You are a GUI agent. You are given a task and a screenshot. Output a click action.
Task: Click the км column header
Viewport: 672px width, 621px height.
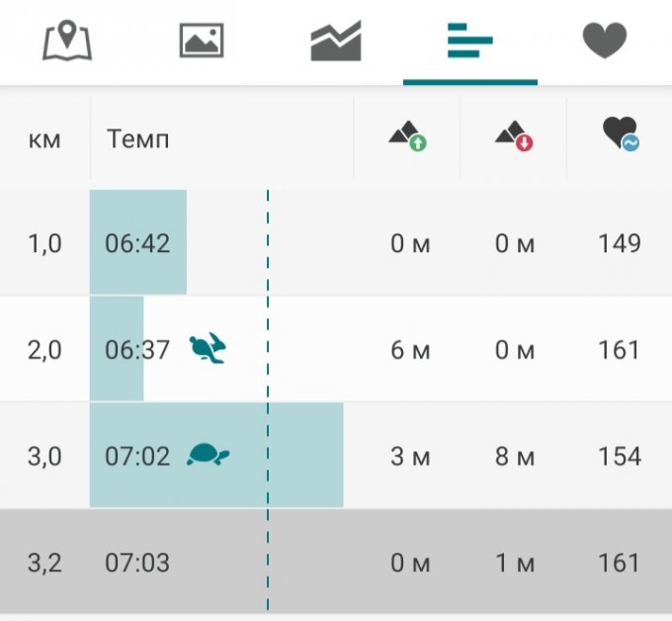pos(44,139)
